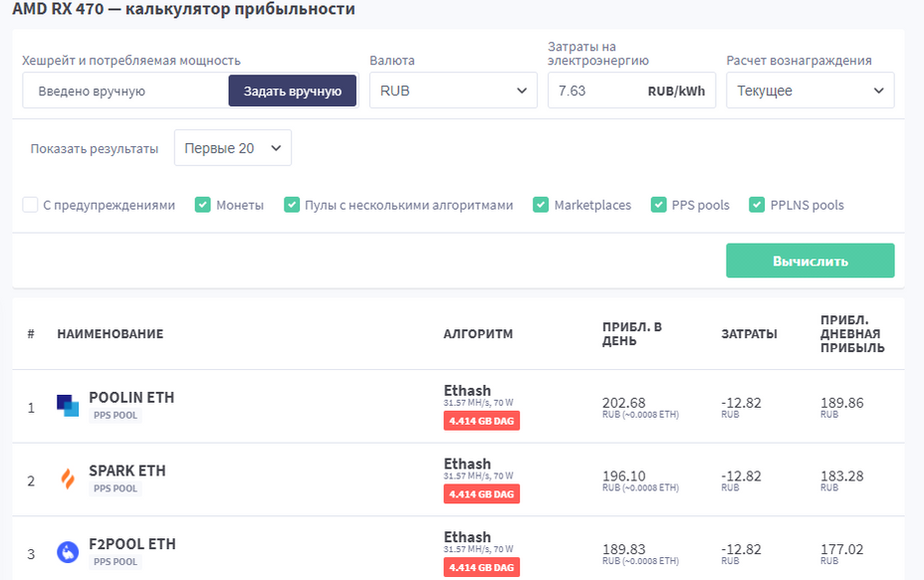Toggle the Marketplaces checkbox
The height and width of the screenshot is (580, 924).
[x=541, y=205]
